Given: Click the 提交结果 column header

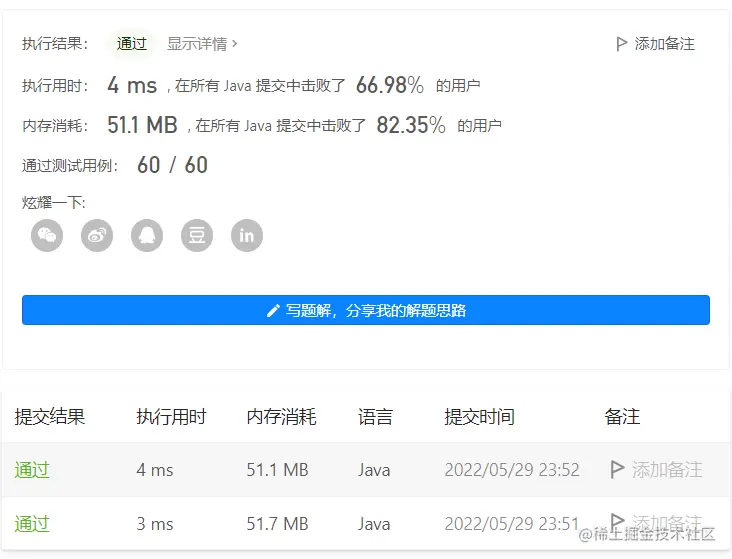Looking at the screenshot, I should 49,417.
